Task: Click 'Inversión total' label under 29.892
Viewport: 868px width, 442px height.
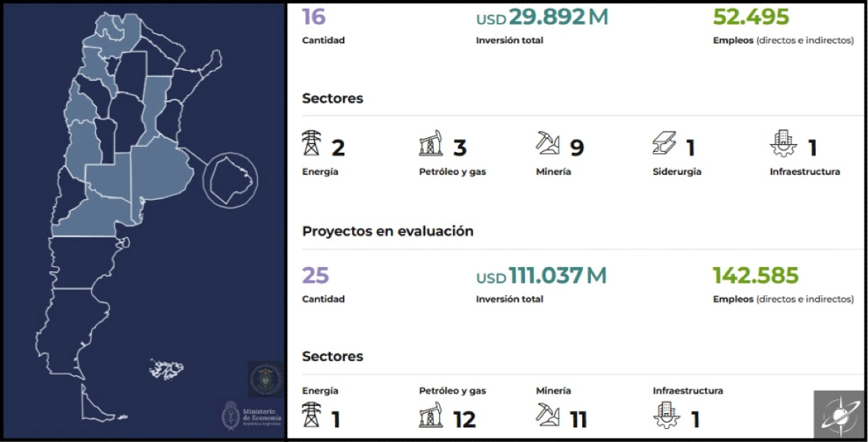Action: pos(509,41)
